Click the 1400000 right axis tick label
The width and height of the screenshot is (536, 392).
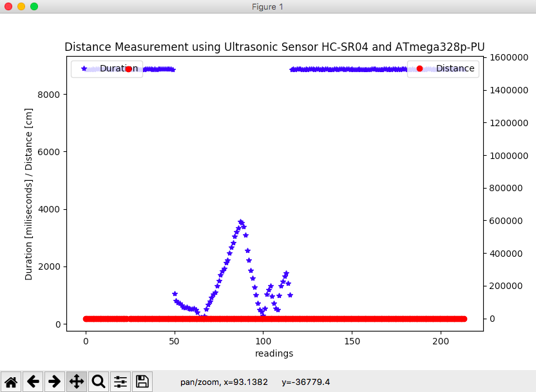509,90
